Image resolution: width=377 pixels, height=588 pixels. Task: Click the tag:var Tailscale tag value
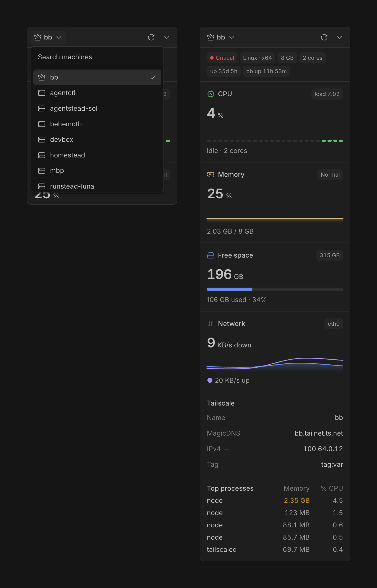pos(332,465)
